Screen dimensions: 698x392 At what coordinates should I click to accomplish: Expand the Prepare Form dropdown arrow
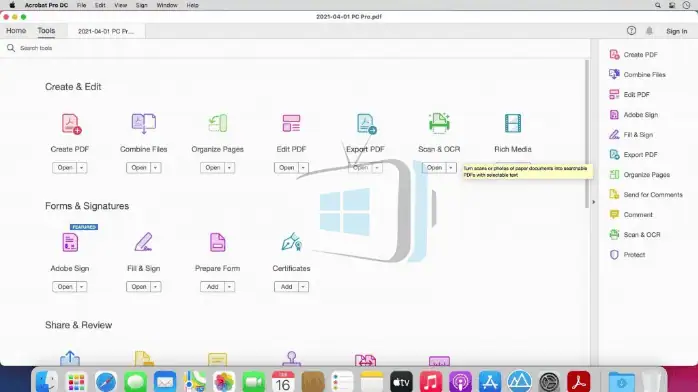pyautogui.click(x=229, y=287)
